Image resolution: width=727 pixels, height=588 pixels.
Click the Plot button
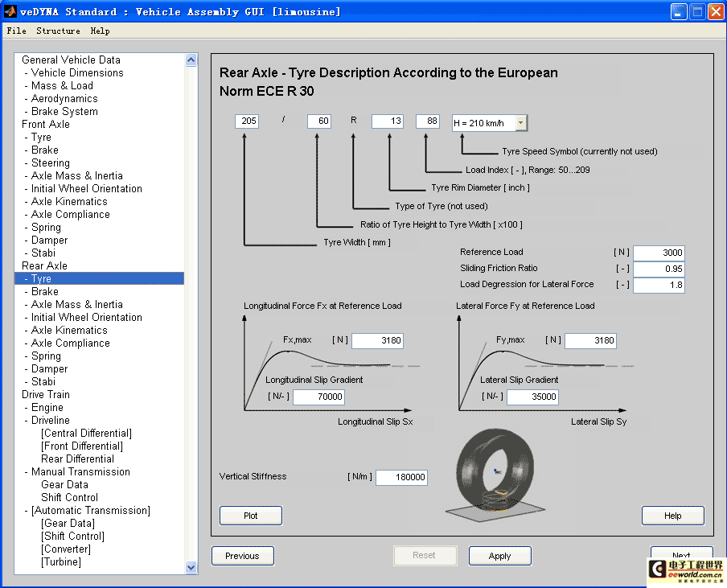coord(250,516)
